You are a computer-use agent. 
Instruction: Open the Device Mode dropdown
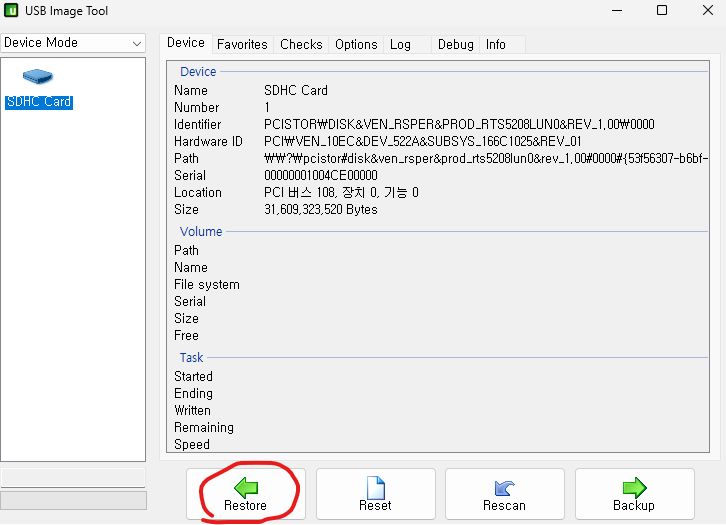pos(73,43)
